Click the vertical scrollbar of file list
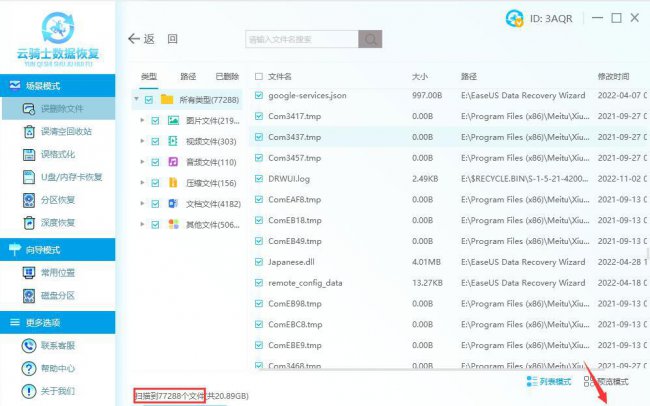Screen dimensions: 650x406 (x=648, y=251)
